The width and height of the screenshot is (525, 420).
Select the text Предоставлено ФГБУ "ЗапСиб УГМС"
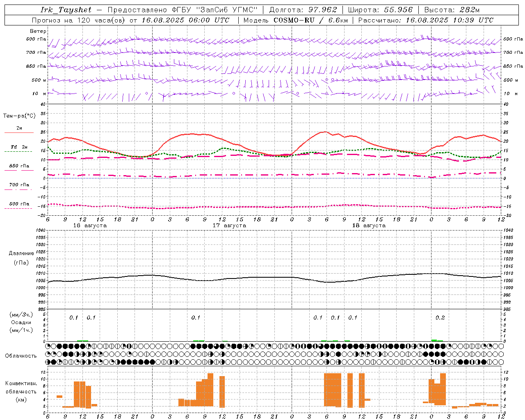[183, 10]
